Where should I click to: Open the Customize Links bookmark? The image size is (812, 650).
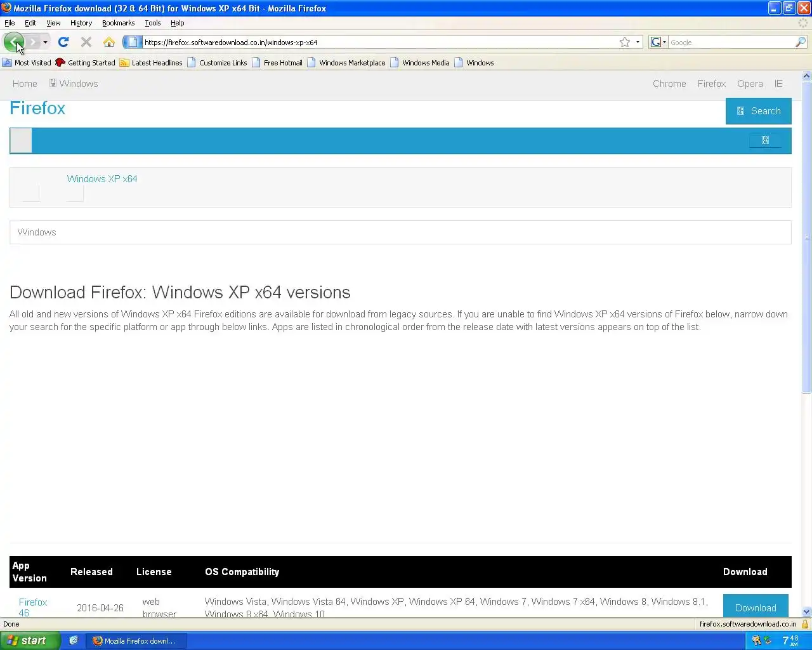pyautogui.click(x=217, y=63)
